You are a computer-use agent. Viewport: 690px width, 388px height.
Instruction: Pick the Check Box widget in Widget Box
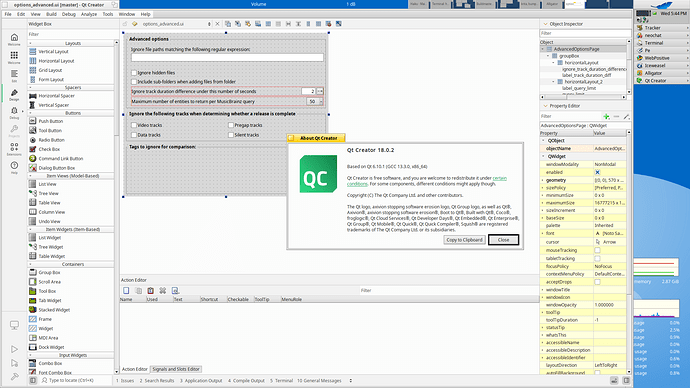coord(49,149)
